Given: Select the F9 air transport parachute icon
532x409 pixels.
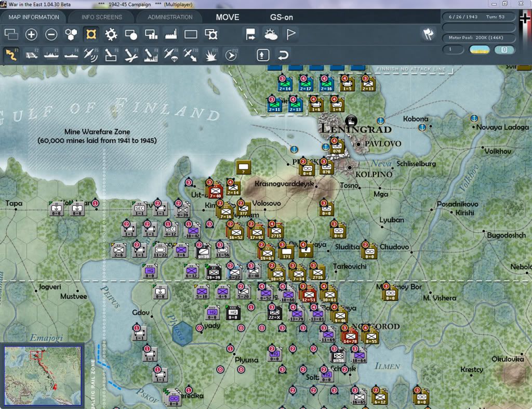Looking at the screenshot, I should tap(171, 55).
